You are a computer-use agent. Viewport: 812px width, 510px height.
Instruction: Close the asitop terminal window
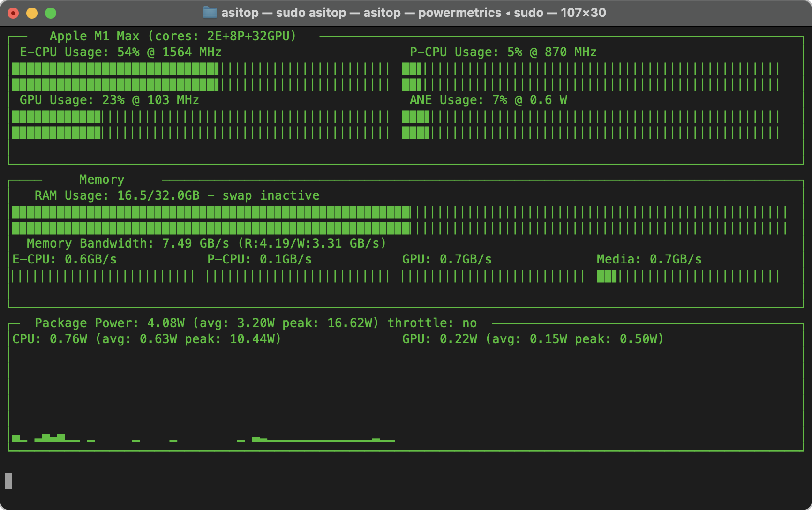[x=13, y=13]
